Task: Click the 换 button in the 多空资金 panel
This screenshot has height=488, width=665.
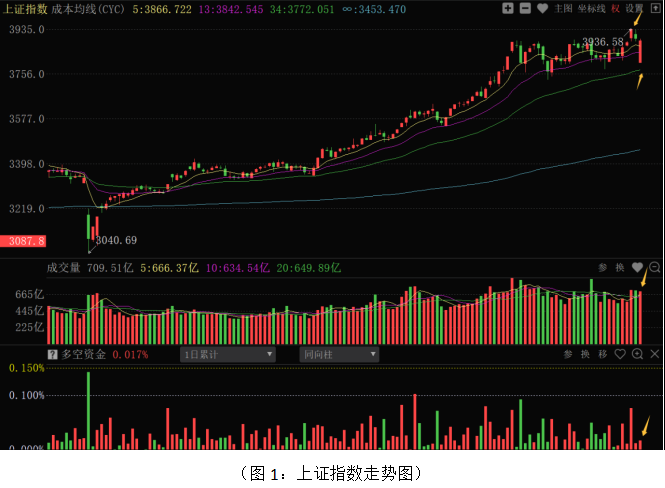Action: click(585, 355)
